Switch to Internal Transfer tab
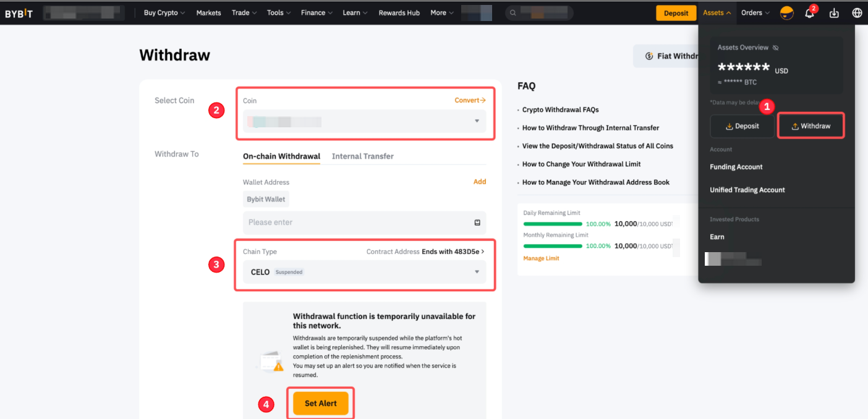The height and width of the screenshot is (419, 868). 362,156
